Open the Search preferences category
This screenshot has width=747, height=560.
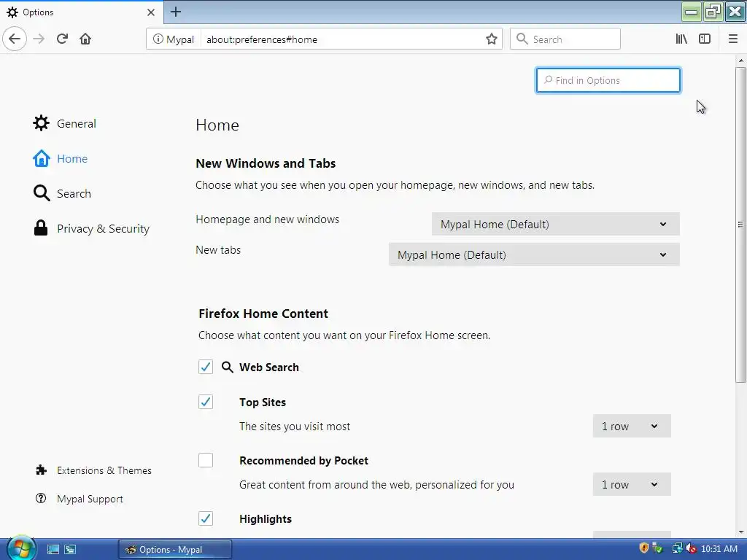tap(62, 193)
